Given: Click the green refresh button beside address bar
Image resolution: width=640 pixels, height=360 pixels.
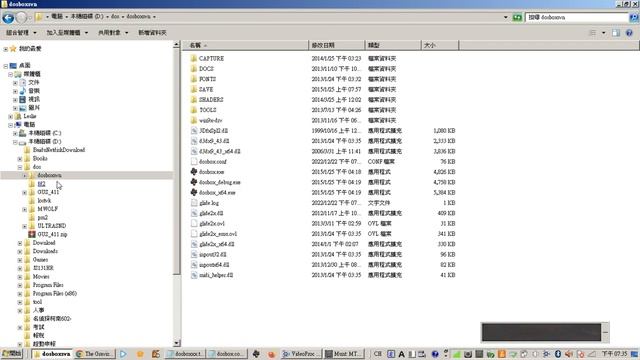Looking at the screenshot, I should coord(517,17).
